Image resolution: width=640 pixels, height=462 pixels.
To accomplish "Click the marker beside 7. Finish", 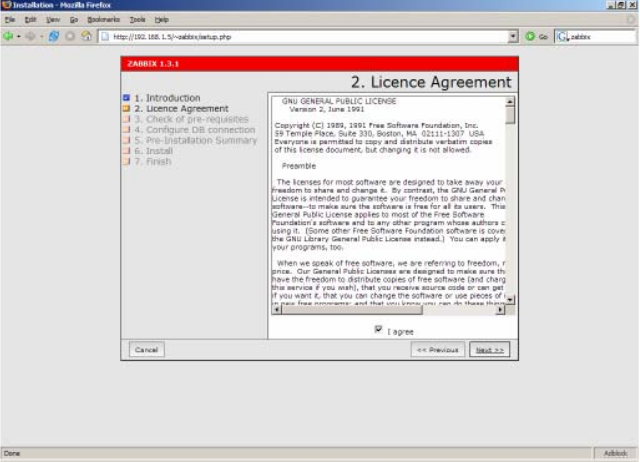I will (x=127, y=161).
